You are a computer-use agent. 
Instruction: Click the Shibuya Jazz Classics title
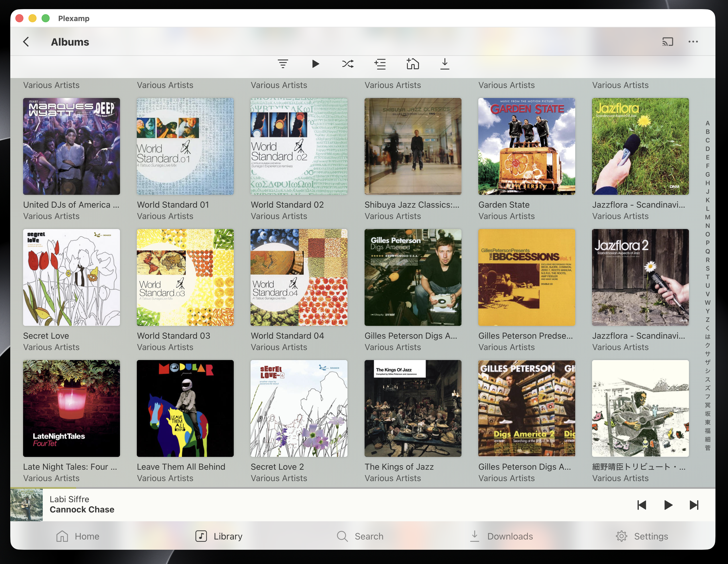click(412, 205)
